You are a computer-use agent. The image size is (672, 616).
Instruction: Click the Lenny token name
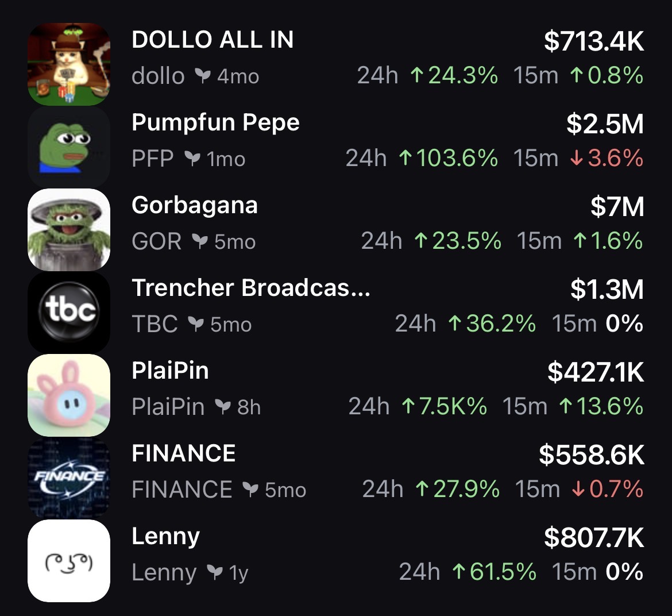(165, 537)
